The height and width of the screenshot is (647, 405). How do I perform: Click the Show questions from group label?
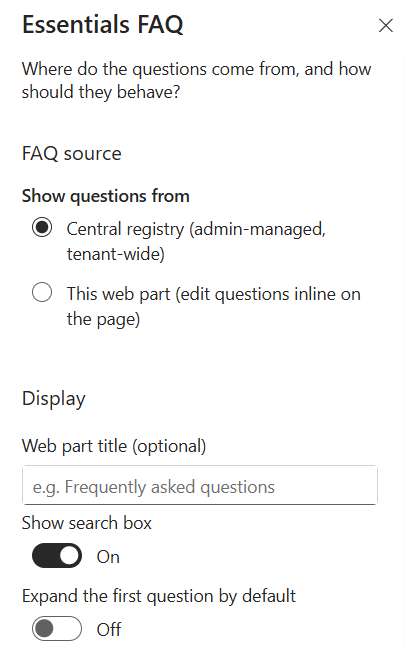[x=106, y=196]
